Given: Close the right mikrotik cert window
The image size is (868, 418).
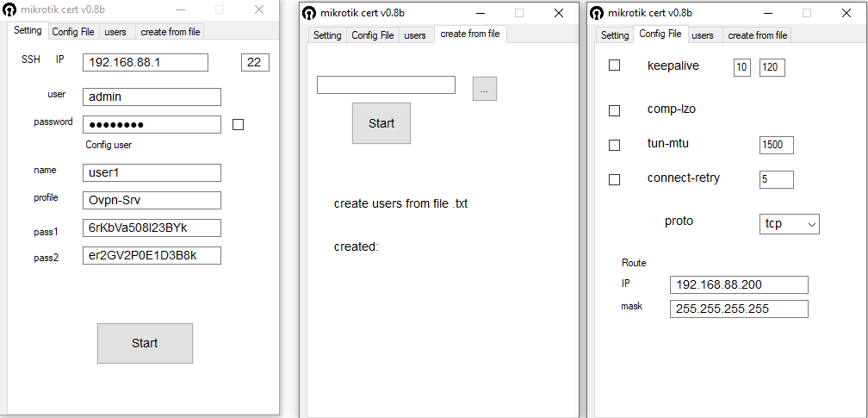Looking at the screenshot, I should click(x=846, y=13).
